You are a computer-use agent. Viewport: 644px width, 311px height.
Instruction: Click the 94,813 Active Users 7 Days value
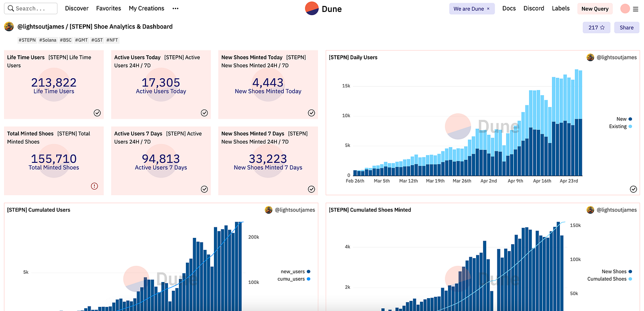click(161, 159)
